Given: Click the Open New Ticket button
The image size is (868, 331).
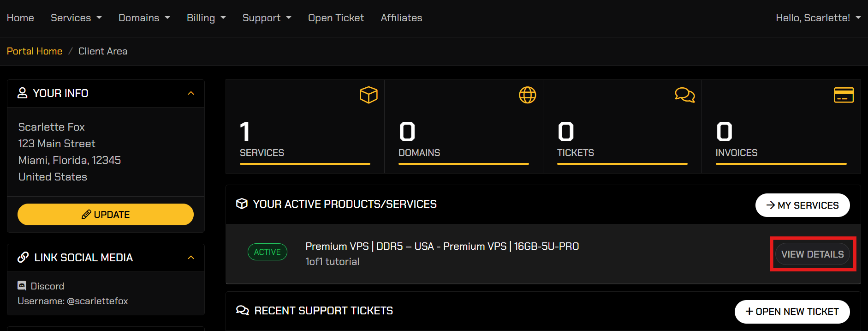Looking at the screenshot, I should click(x=792, y=312).
